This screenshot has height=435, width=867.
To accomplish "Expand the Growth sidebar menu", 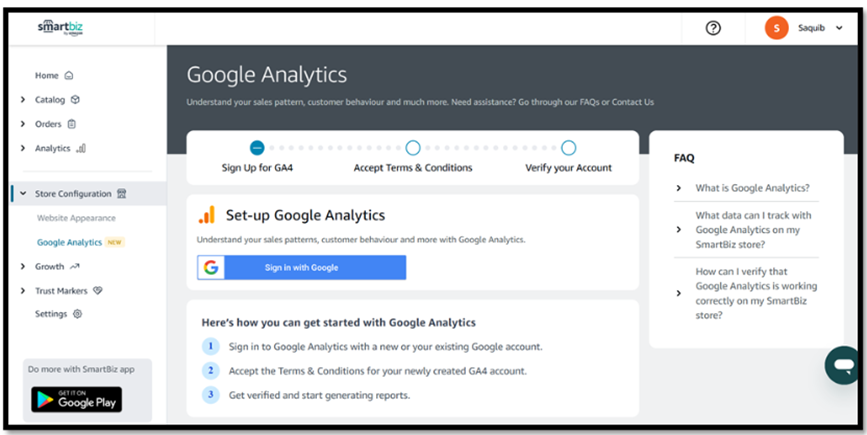I will point(49,267).
